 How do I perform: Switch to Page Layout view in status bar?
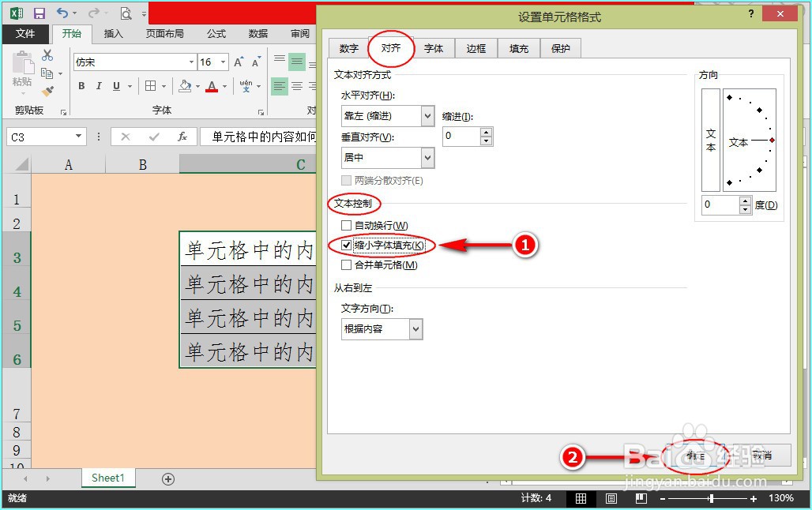click(611, 498)
